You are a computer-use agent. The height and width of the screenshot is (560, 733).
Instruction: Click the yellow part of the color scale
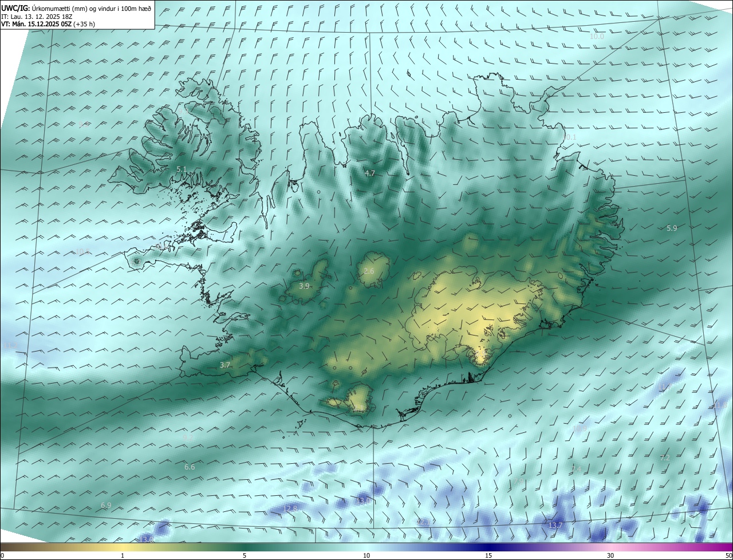click(x=123, y=547)
